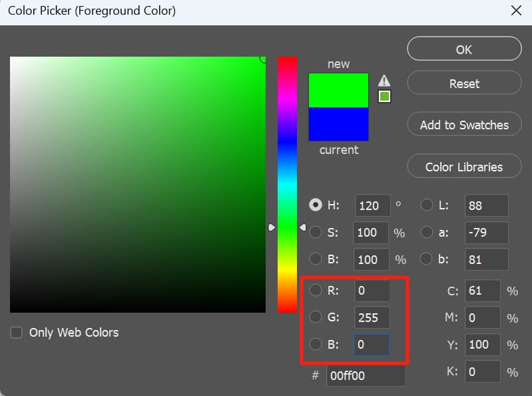
Task: Click the M magenta field showing 0
Action: 483,317
